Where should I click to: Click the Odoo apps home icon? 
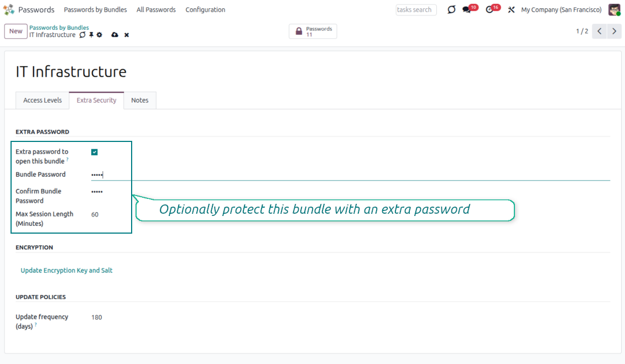tap(9, 9)
